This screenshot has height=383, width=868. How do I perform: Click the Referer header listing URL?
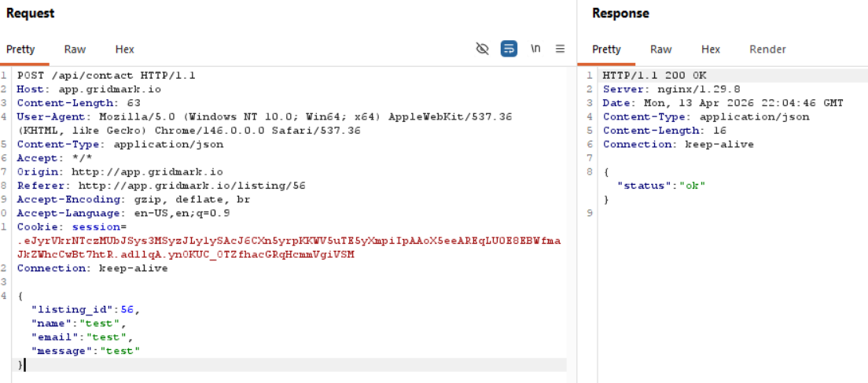coord(191,186)
